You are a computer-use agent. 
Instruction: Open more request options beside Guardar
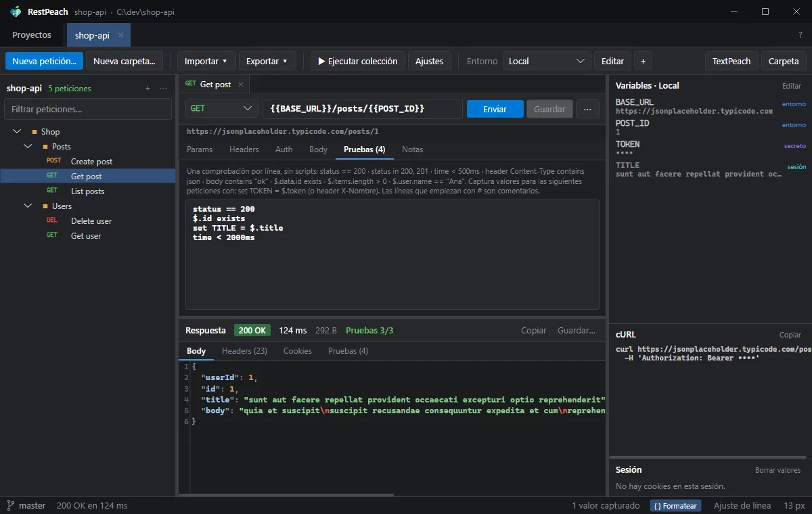click(587, 109)
